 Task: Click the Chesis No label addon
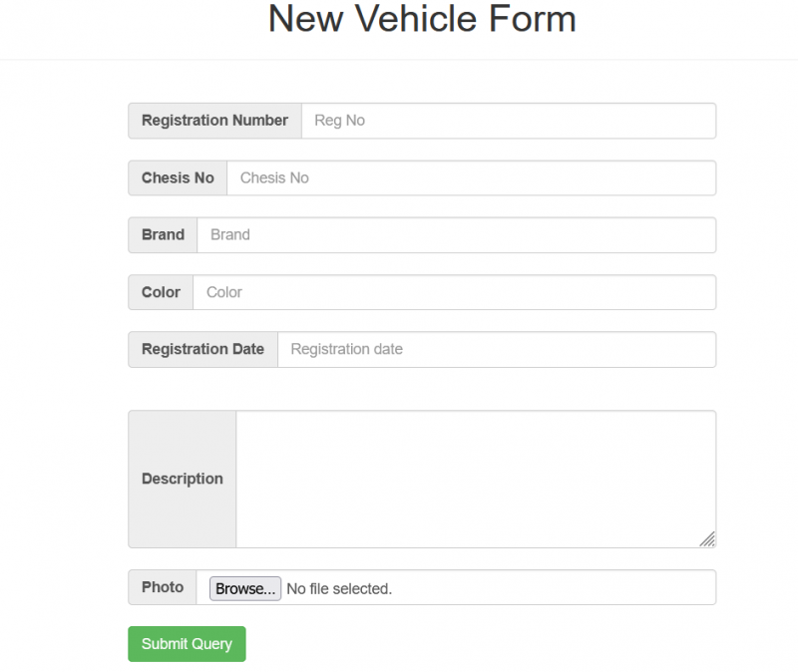point(178,178)
